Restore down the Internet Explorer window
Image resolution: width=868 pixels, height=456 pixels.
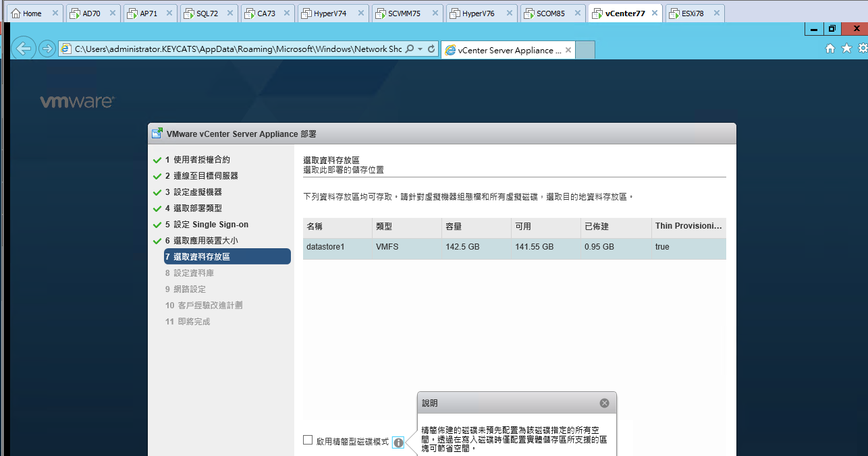832,29
